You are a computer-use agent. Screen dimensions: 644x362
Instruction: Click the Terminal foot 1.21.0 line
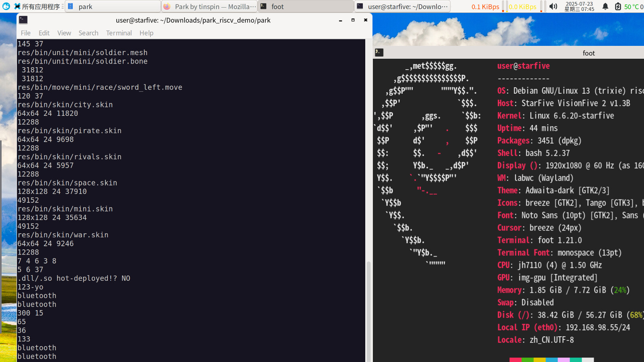click(539, 241)
